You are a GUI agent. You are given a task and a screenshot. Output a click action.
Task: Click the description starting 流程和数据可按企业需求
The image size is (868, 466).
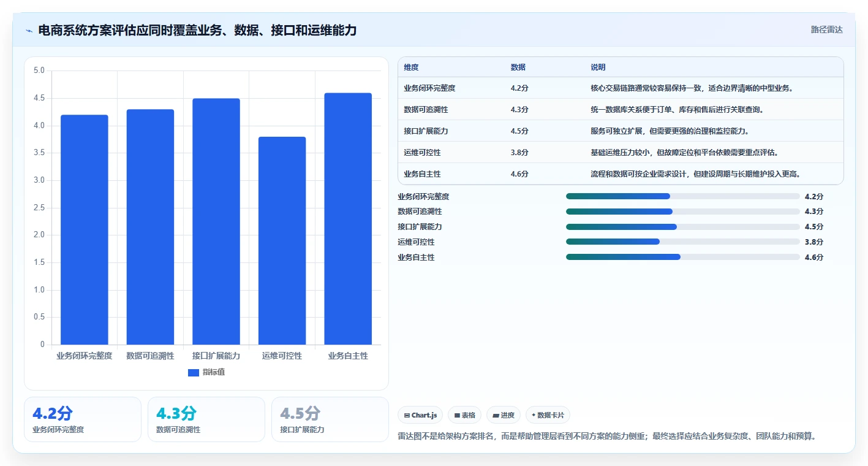point(696,174)
